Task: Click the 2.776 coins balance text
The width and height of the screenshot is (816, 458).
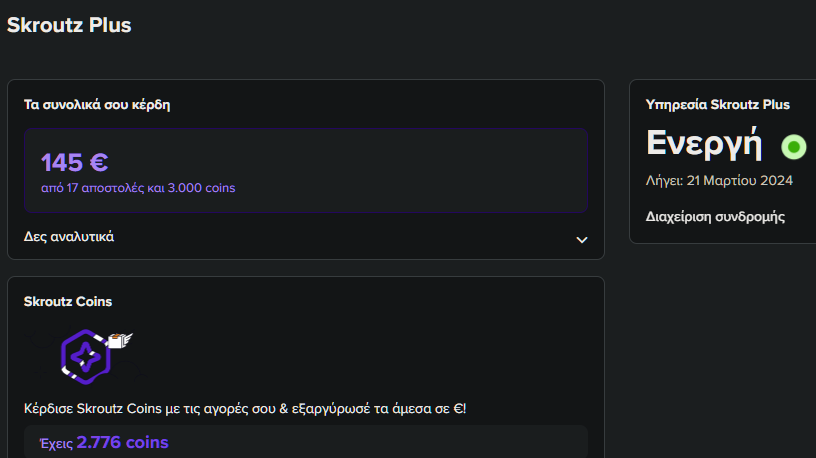Action: (122, 442)
